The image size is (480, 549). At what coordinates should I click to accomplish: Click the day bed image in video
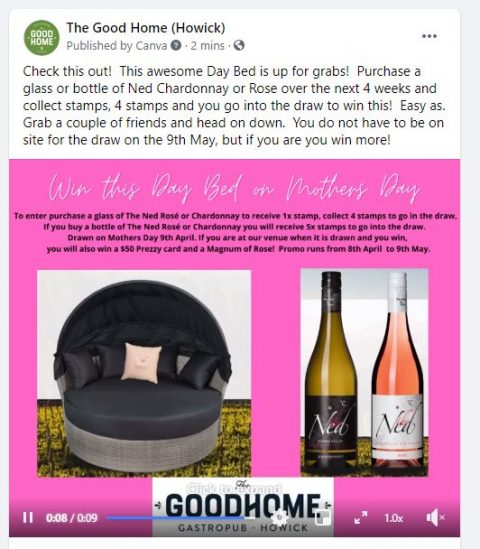tap(144, 373)
